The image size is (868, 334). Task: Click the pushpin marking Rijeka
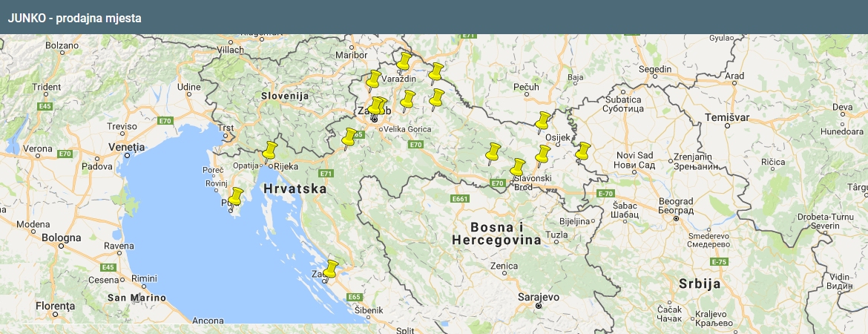click(x=269, y=151)
